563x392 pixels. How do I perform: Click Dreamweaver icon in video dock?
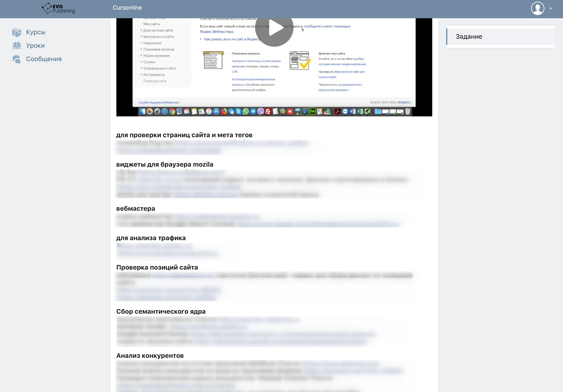click(312, 111)
